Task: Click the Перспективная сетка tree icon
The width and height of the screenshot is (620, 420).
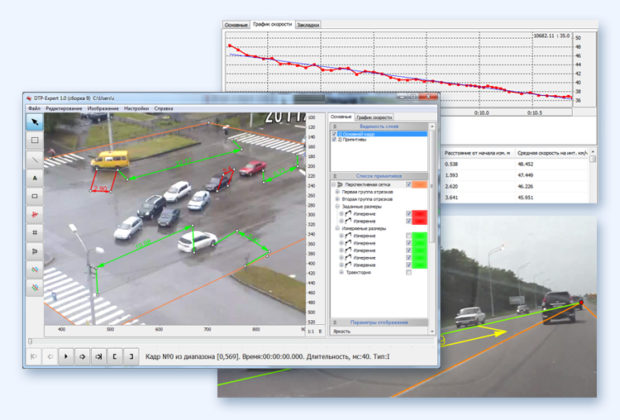Action: click(340, 185)
